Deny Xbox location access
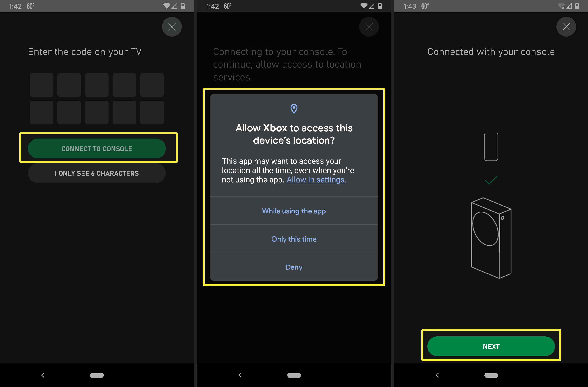 pyautogui.click(x=294, y=267)
